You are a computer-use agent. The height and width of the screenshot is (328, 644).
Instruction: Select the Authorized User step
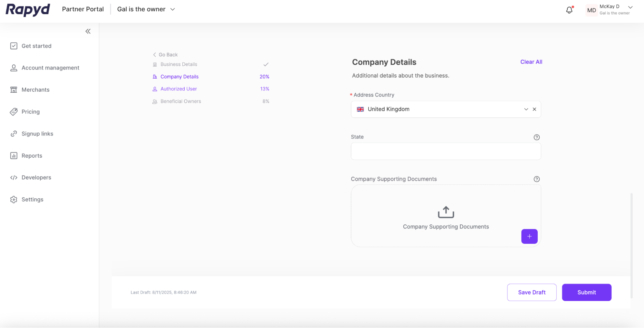point(178,89)
